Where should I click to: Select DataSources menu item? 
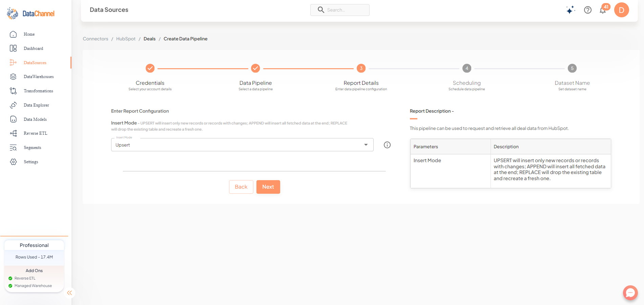click(x=35, y=63)
